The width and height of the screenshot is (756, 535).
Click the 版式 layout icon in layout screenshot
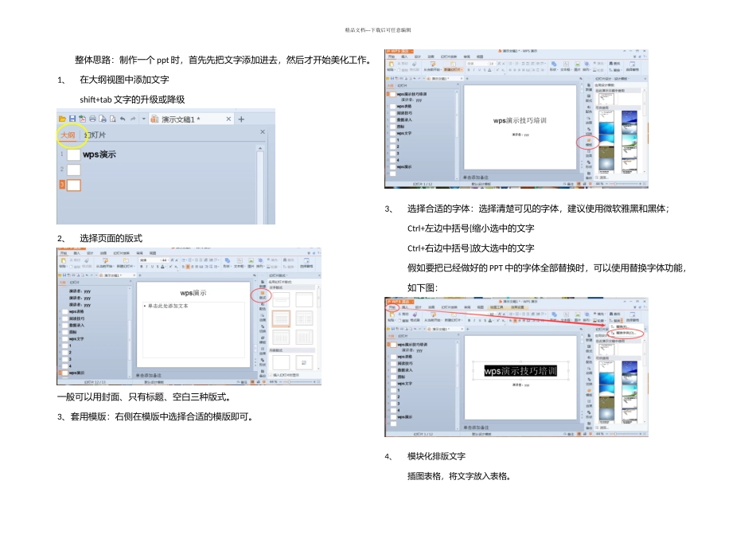[x=263, y=295]
